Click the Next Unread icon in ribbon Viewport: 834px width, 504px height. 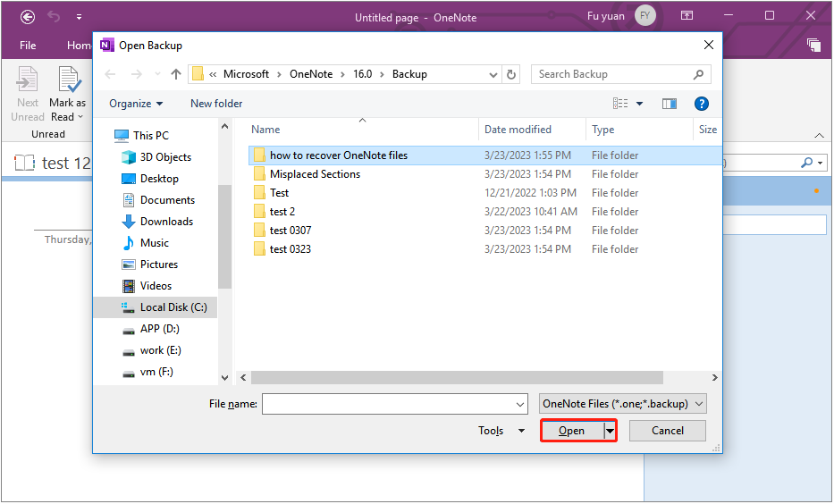[x=27, y=80]
